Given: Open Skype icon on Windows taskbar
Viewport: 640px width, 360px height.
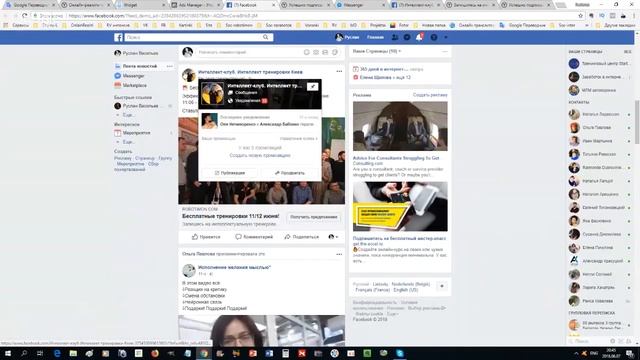Looking at the screenshot, I should pos(400,353).
